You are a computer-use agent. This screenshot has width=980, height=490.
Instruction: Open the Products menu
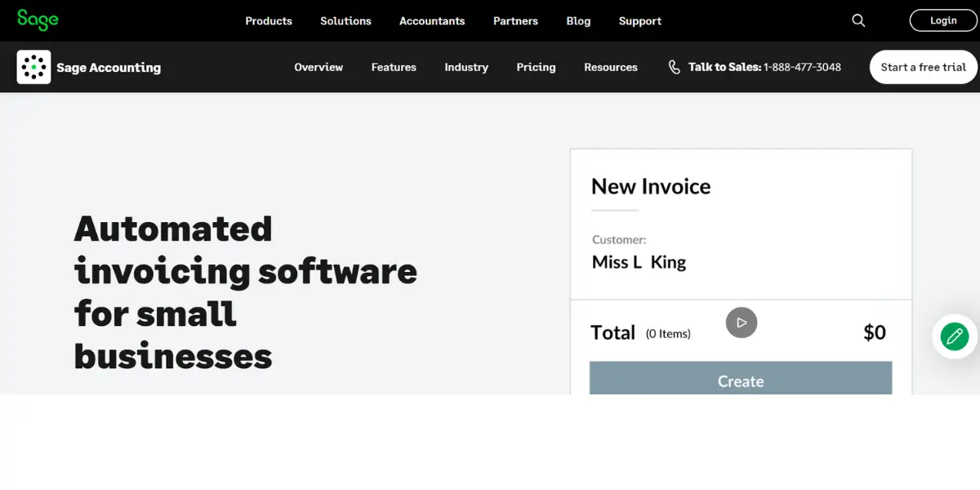[269, 21]
